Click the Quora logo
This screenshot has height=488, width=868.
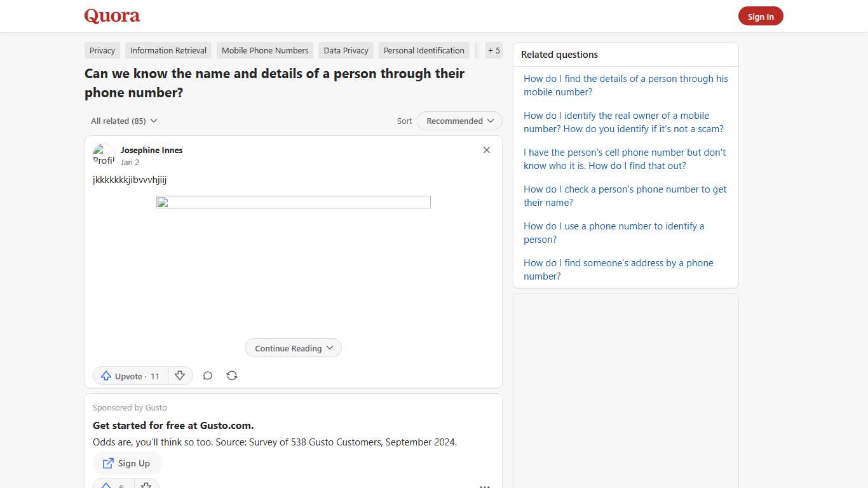click(112, 16)
